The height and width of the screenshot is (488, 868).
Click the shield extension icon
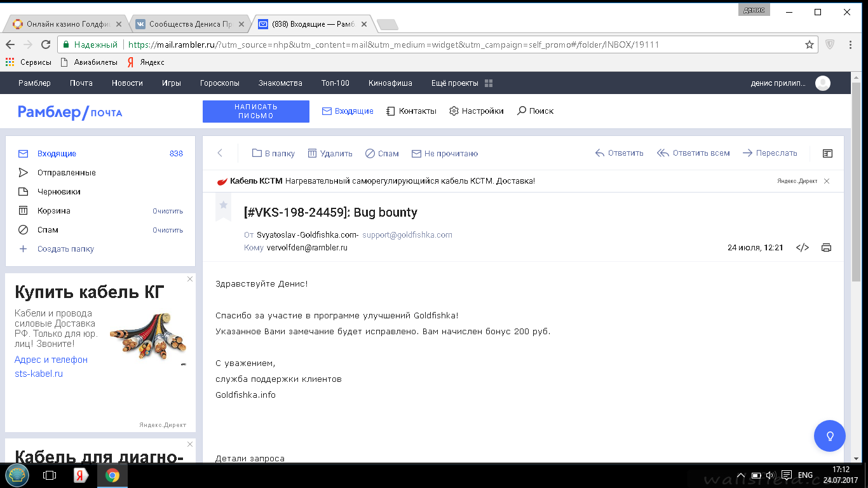tap(830, 44)
